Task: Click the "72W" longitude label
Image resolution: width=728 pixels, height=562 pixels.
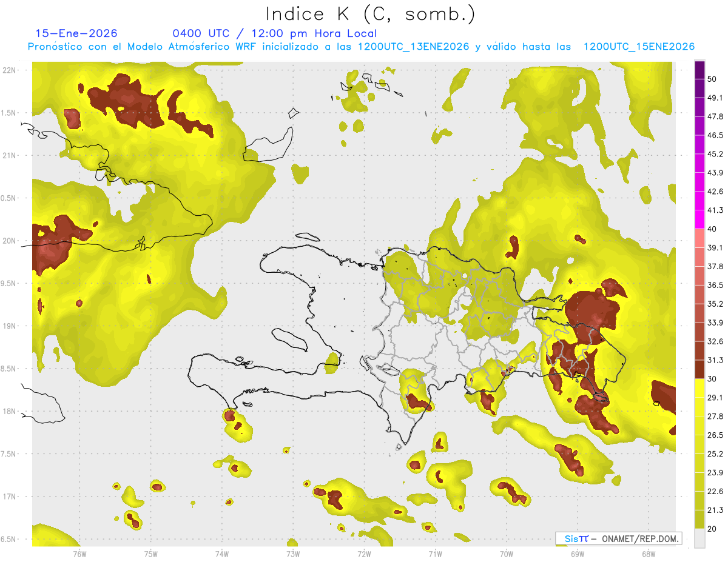Action: click(x=364, y=554)
